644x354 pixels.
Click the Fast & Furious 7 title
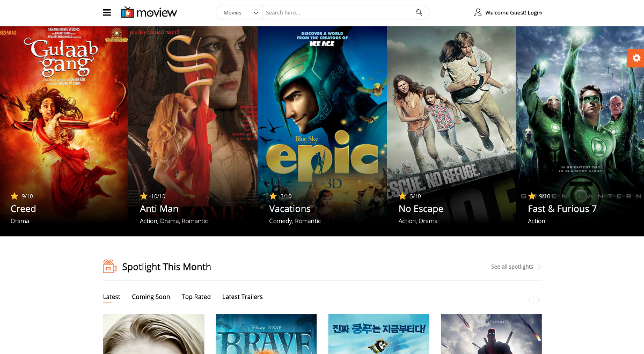coord(562,209)
